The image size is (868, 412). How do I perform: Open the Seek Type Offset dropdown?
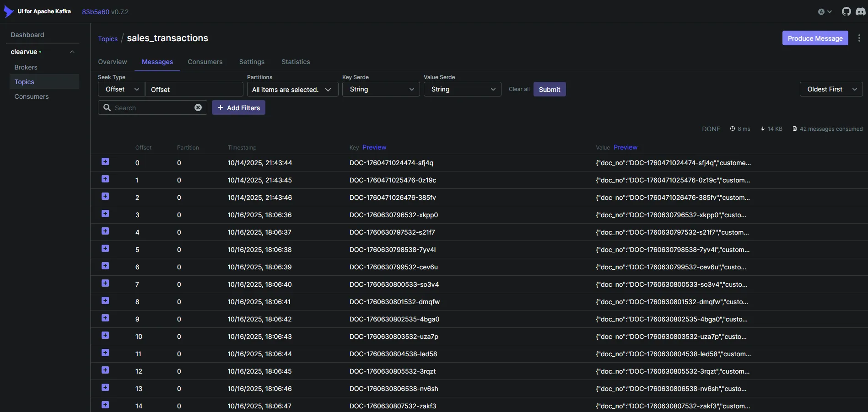click(x=121, y=89)
